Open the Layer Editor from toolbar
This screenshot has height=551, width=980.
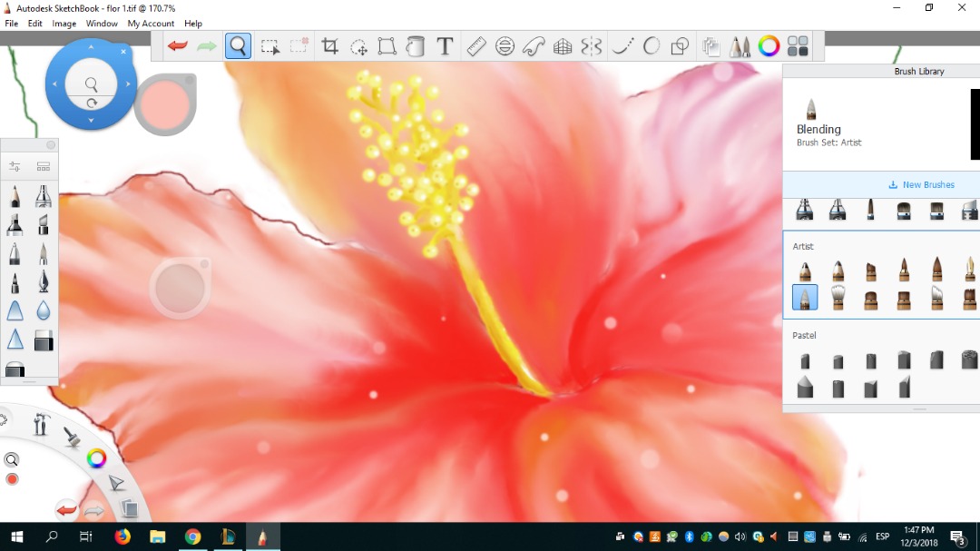click(710, 46)
